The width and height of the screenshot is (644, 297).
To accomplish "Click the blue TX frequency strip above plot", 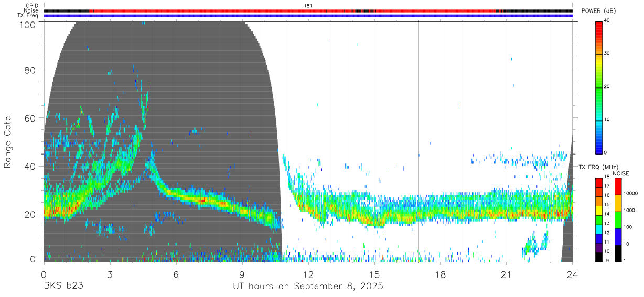I will pos(308,16).
